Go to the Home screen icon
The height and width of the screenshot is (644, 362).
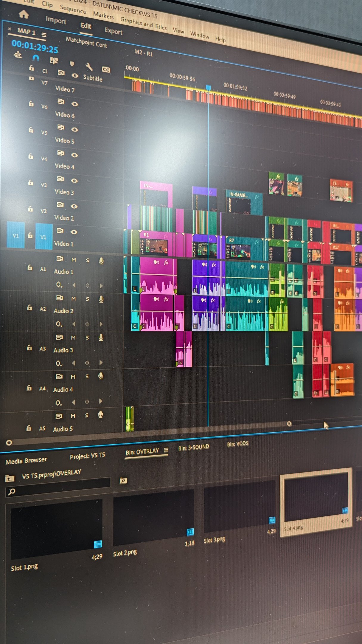[24, 14]
